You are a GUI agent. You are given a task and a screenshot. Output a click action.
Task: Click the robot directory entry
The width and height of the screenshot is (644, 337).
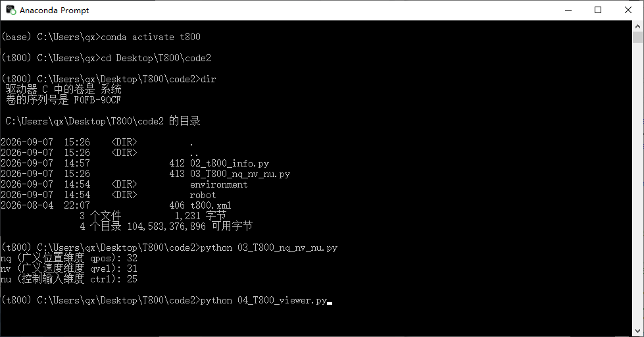tap(203, 195)
